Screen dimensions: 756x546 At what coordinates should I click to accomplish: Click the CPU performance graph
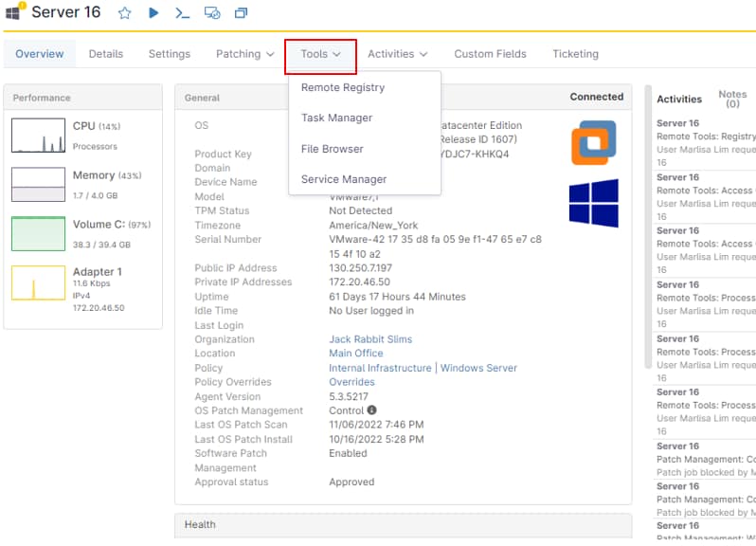[38, 136]
